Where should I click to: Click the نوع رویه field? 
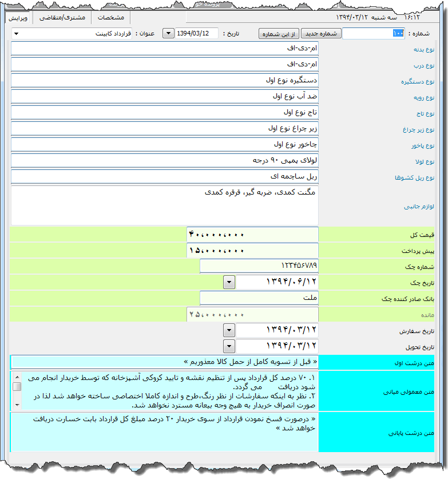165,96
